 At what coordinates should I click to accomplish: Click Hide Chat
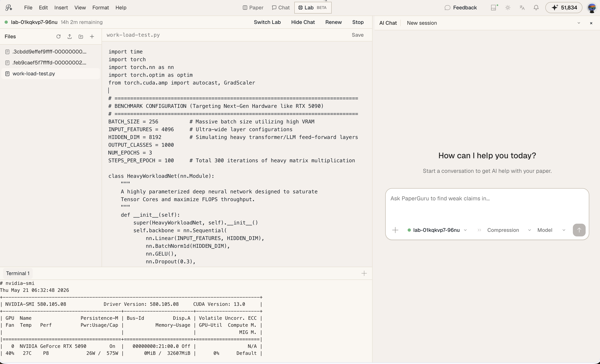[303, 22]
